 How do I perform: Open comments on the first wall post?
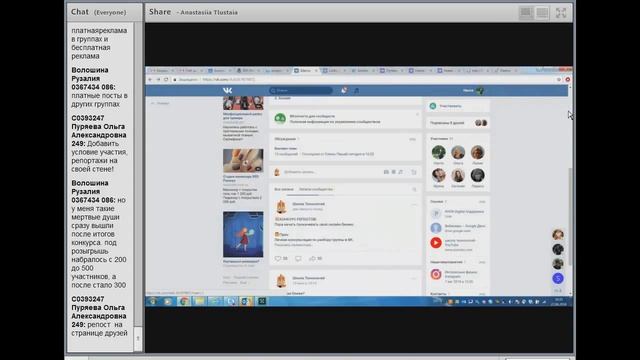[x=298, y=258]
